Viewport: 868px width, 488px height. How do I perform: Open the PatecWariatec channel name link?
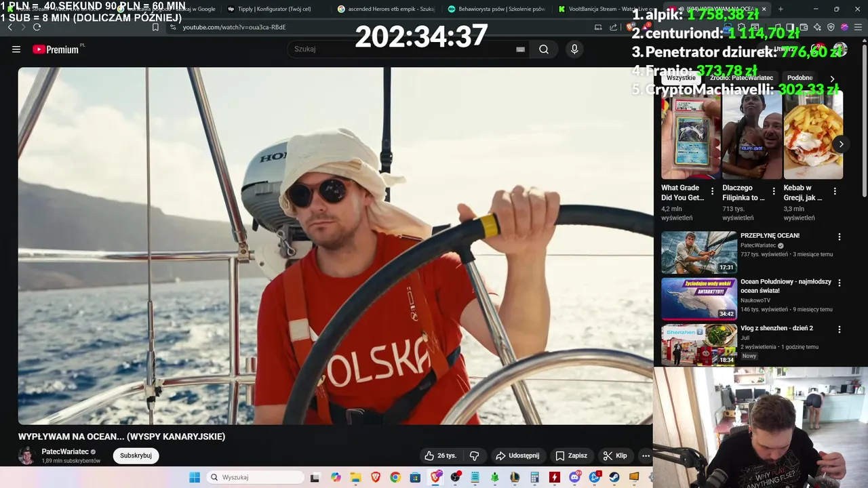[x=65, y=451]
